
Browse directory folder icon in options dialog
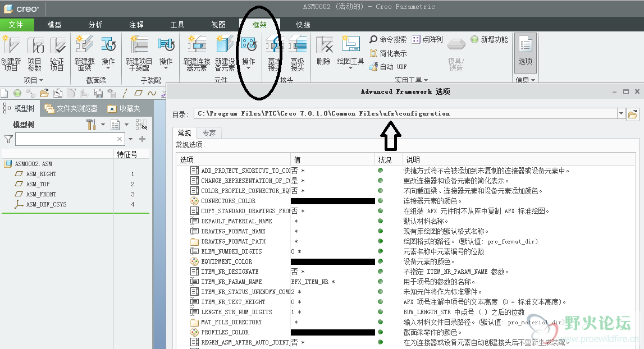[633, 114]
